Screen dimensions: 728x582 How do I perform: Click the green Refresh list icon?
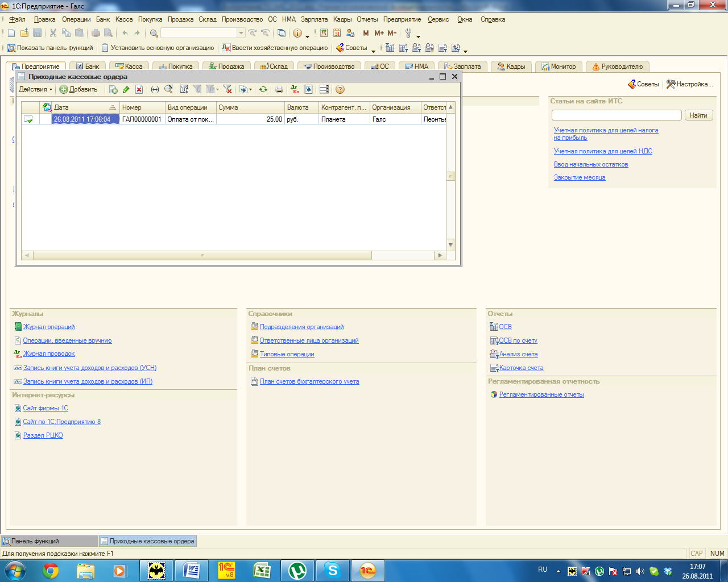coord(263,89)
